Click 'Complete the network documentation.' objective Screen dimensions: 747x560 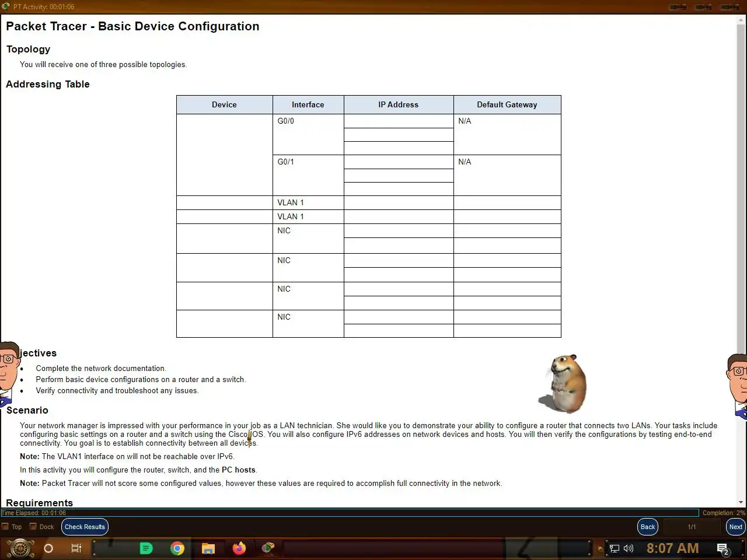[x=101, y=369]
